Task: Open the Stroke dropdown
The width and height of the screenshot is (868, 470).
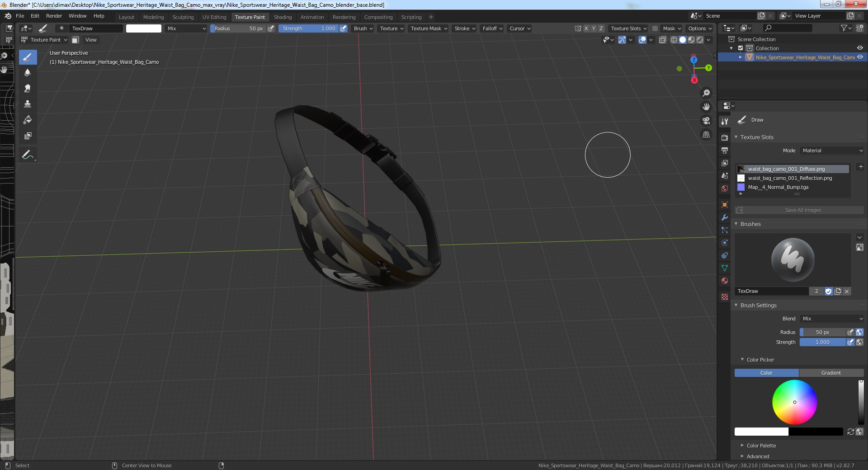Action: (465, 28)
